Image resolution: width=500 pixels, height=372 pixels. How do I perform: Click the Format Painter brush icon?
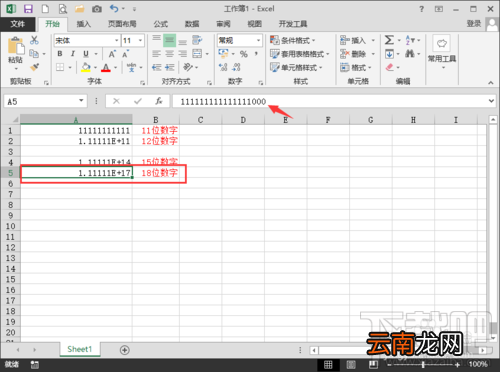(x=34, y=67)
